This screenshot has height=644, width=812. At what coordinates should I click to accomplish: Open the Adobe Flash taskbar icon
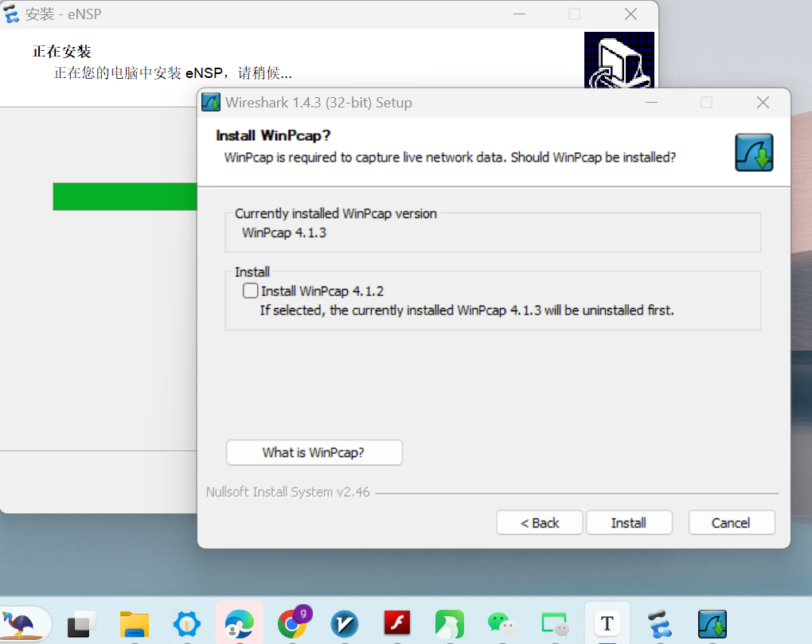click(x=396, y=623)
